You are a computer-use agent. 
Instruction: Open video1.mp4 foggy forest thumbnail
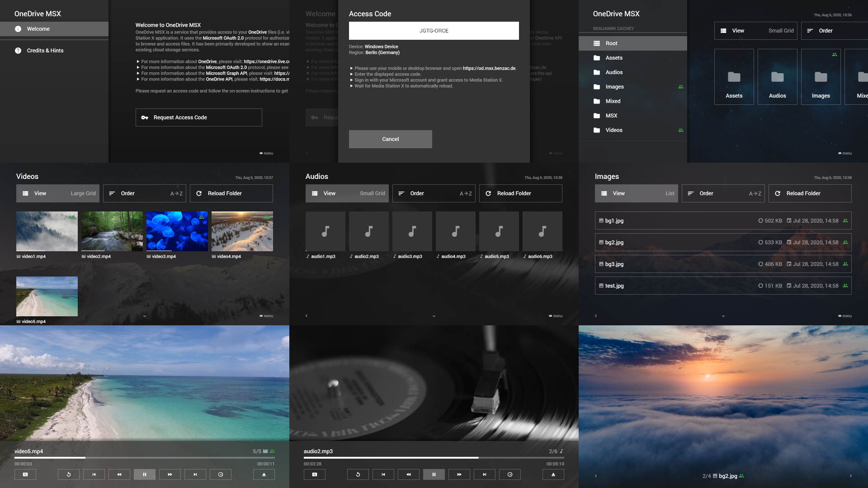point(47,231)
